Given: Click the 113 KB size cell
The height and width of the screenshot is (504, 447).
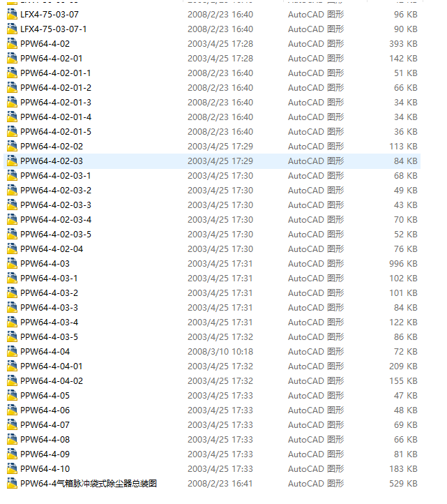Looking at the screenshot, I should pos(403,147).
